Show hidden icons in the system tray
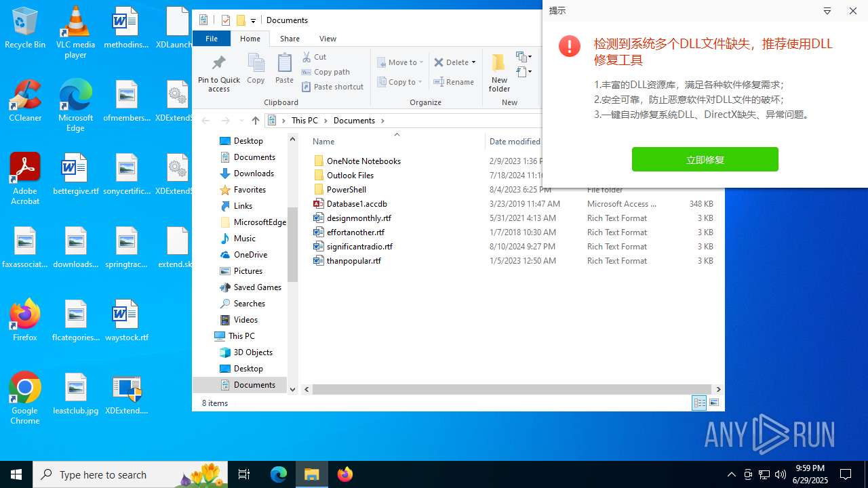This screenshot has width=868, height=488. pos(731,474)
